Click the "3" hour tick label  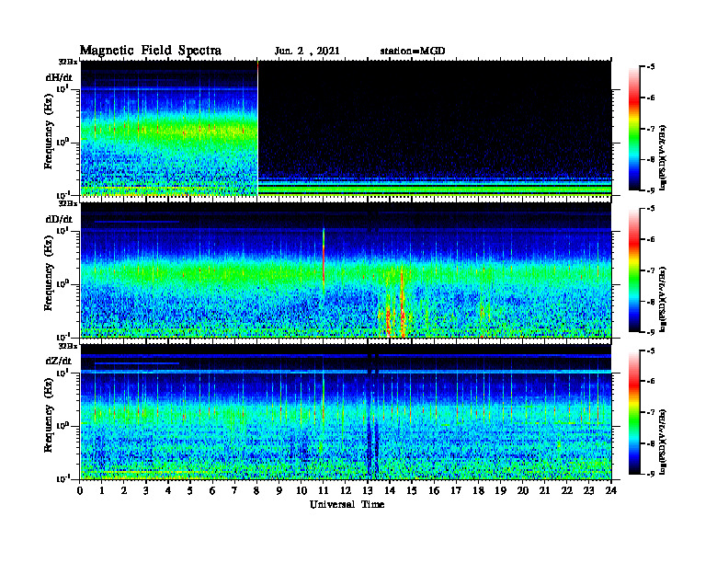pos(146,491)
